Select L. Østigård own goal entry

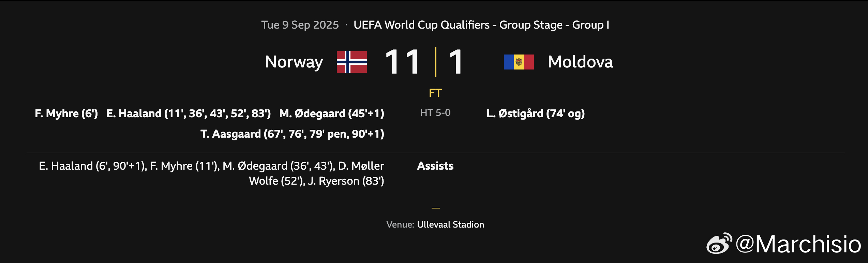(536, 113)
